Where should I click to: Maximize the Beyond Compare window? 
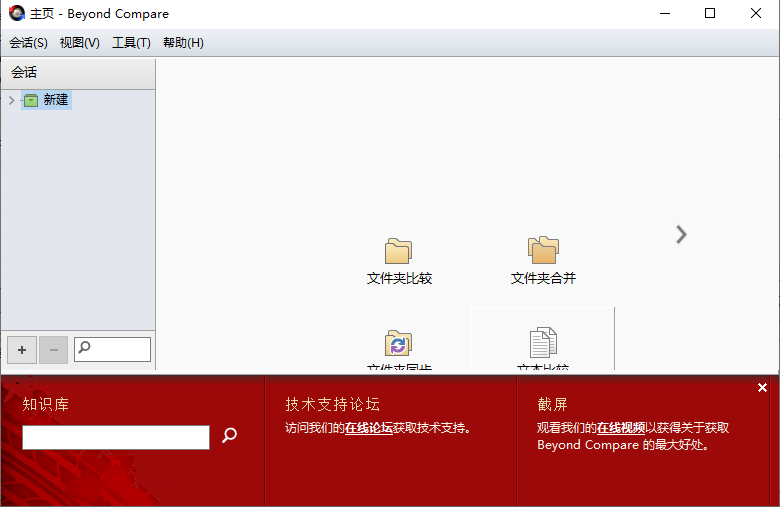point(710,13)
